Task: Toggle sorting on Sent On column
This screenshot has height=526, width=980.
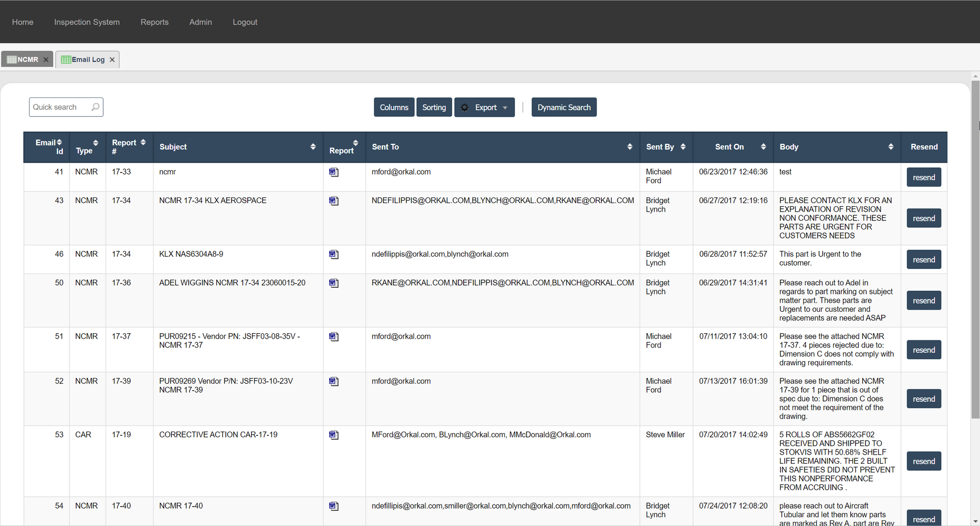Action: click(763, 147)
